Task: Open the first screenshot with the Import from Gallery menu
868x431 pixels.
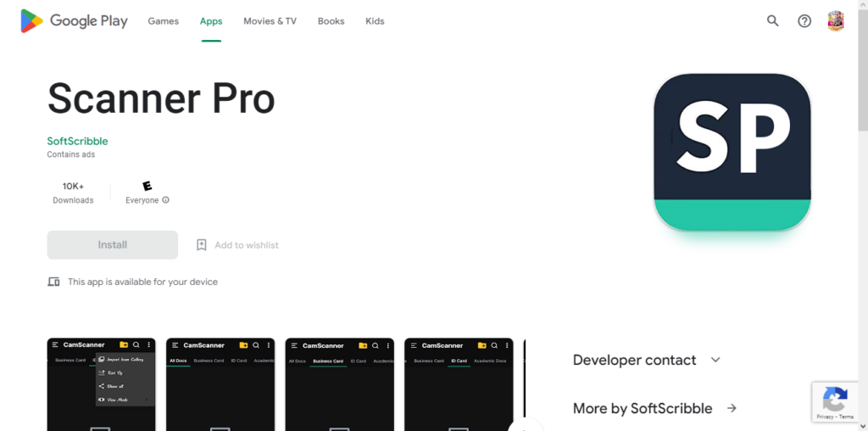Action: pos(102,384)
